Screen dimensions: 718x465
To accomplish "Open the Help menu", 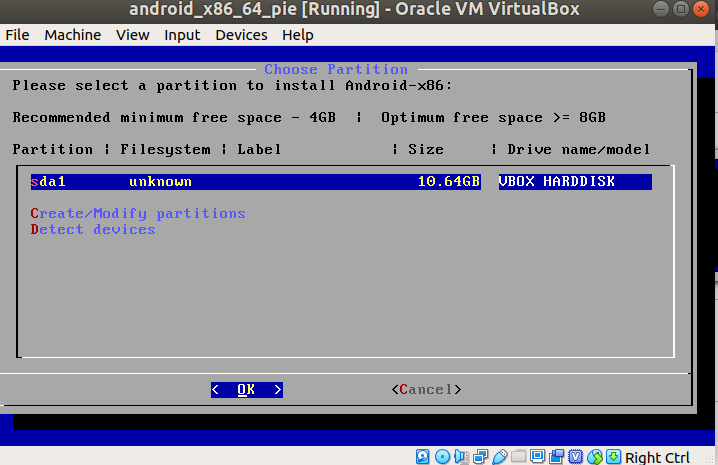I will tap(298, 35).
